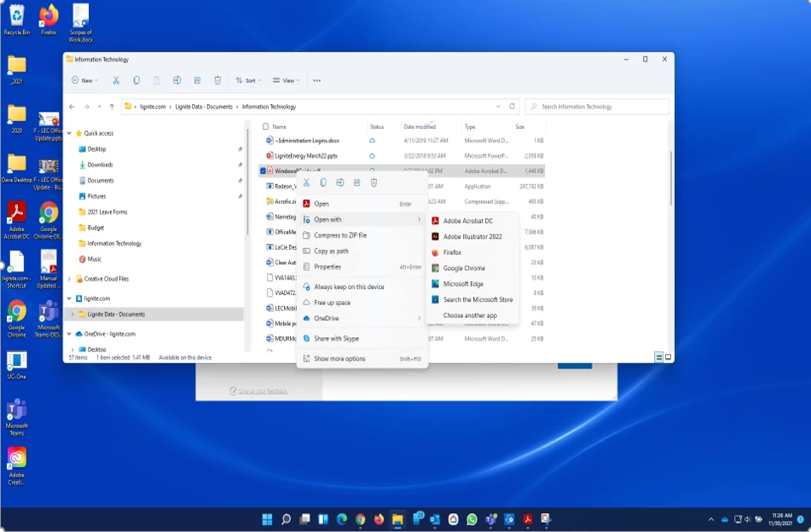This screenshot has width=811, height=532.
Task: Go up one folder level with Up arrow
Action: [x=112, y=107]
